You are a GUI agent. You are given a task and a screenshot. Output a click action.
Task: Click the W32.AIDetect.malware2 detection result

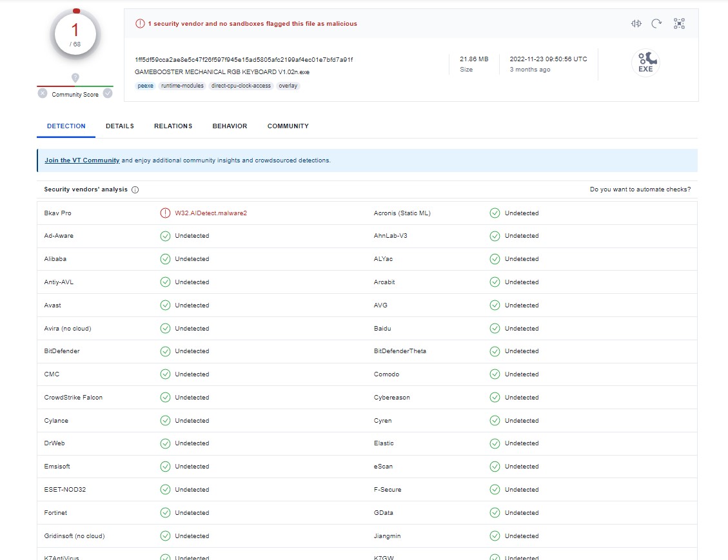click(211, 213)
